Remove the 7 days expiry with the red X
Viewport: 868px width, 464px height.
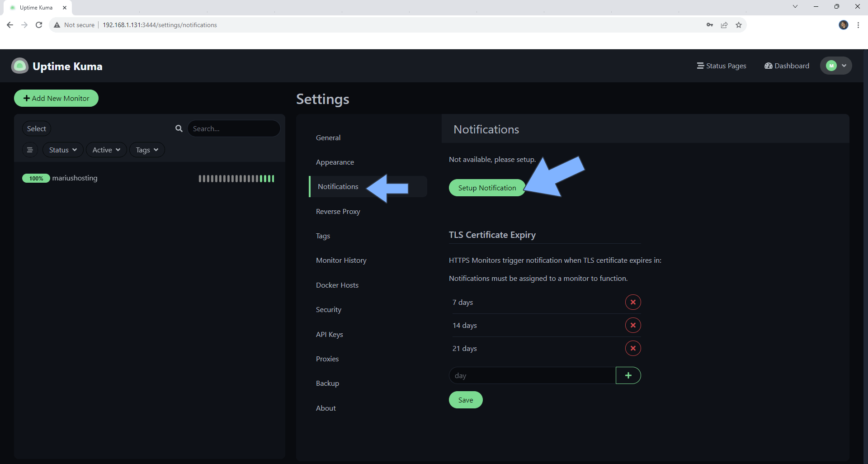tap(632, 302)
